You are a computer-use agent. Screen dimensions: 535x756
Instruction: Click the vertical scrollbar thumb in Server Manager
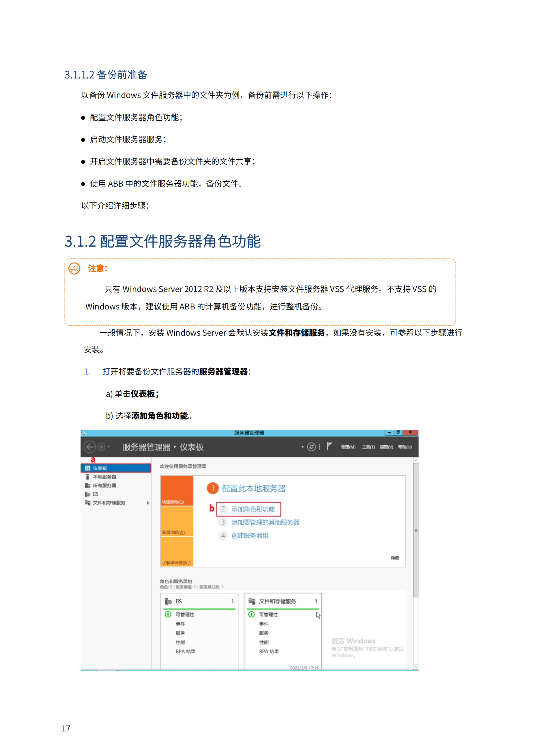tap(416, 530)
